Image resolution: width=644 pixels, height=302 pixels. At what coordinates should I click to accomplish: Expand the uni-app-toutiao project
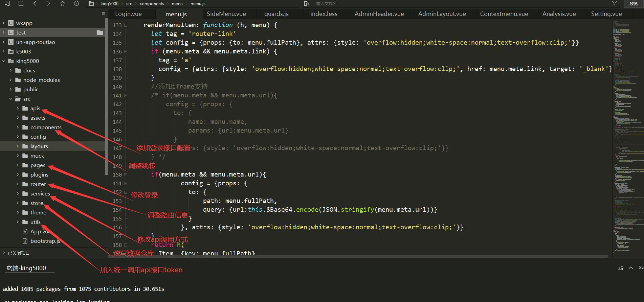coord(4,42)
